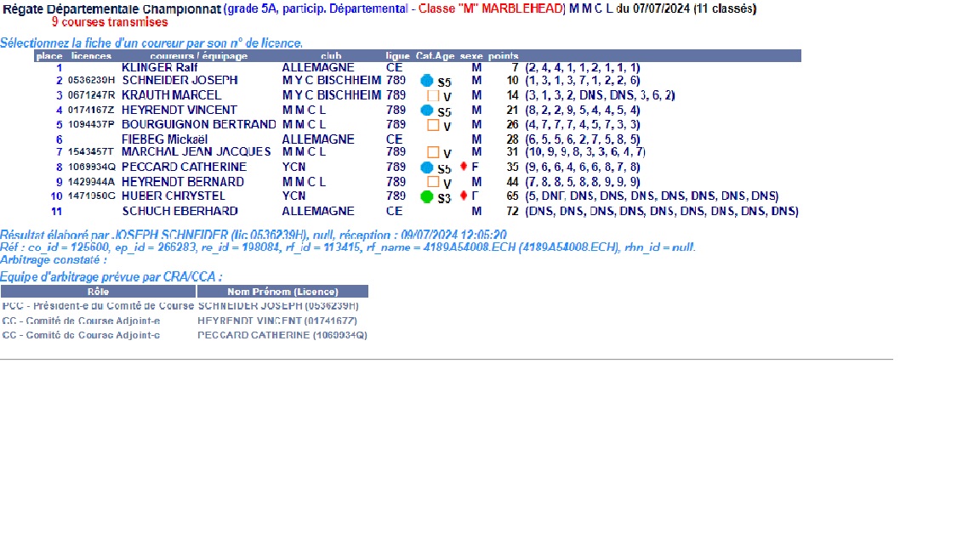Click the blue circle icon in HEYRENDT VINCENT's row
Image resolution: width=980 pixels, height=551 pixels.
click(427, 111)
